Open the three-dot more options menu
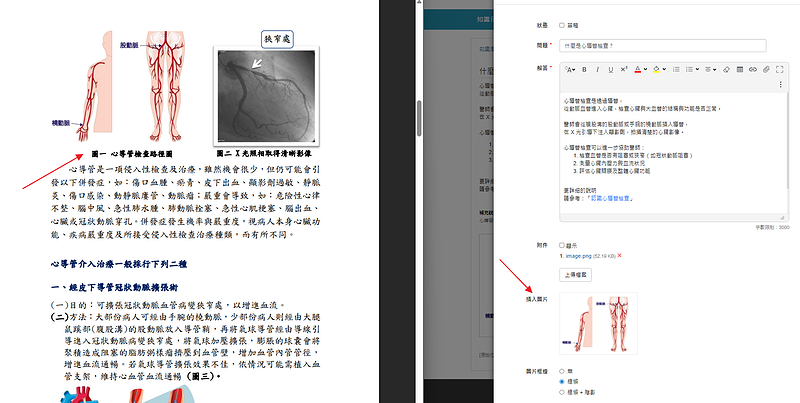Viewport: 800px width, 403px height. click(x=780, y=83)
